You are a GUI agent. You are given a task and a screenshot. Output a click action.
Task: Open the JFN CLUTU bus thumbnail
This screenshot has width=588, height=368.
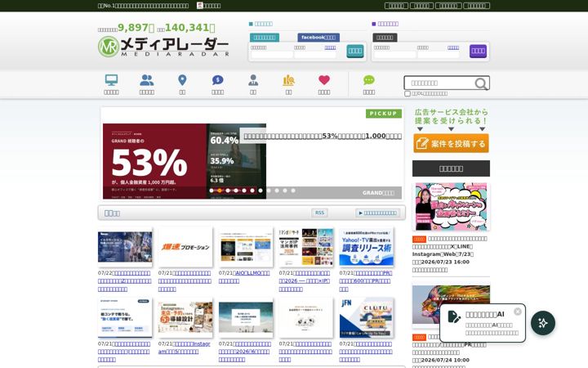click(367, 317)
